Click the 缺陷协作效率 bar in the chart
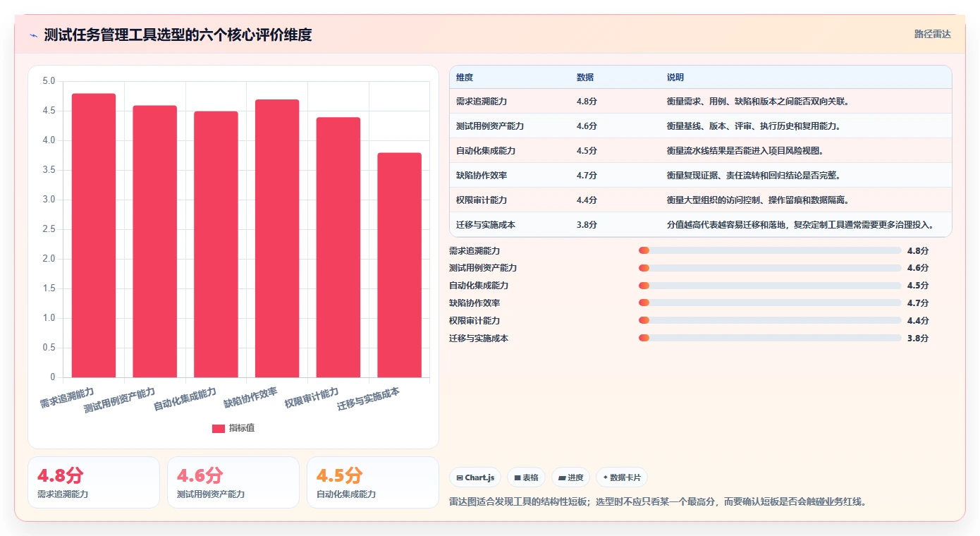980x536 pixels. pos(277,238)
